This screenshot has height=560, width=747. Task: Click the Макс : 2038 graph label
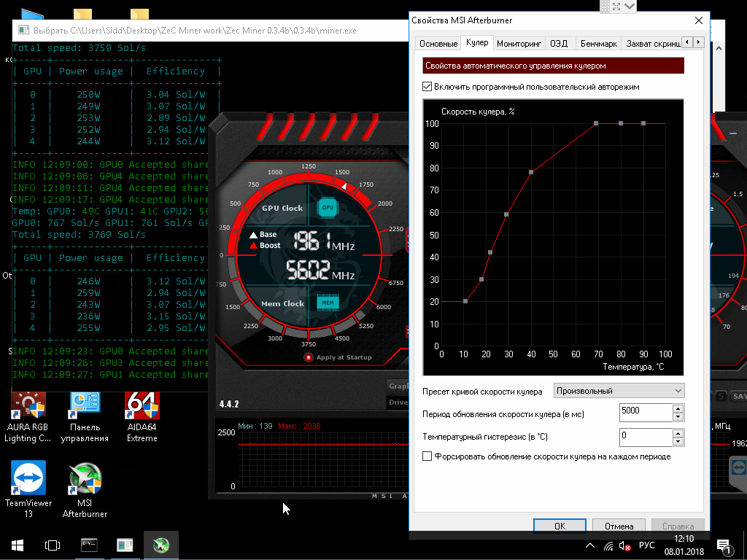(x=299, y=426)
